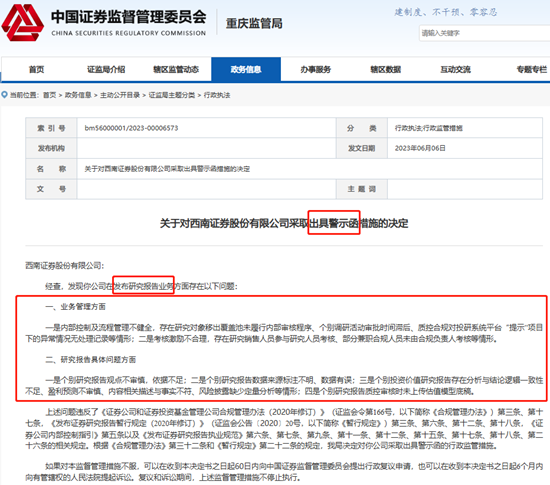Go to 证监局主题分类 in the breadcrumb
Image resolution: width=550 pixels, height=485 pixels.
tap(172, 95)
